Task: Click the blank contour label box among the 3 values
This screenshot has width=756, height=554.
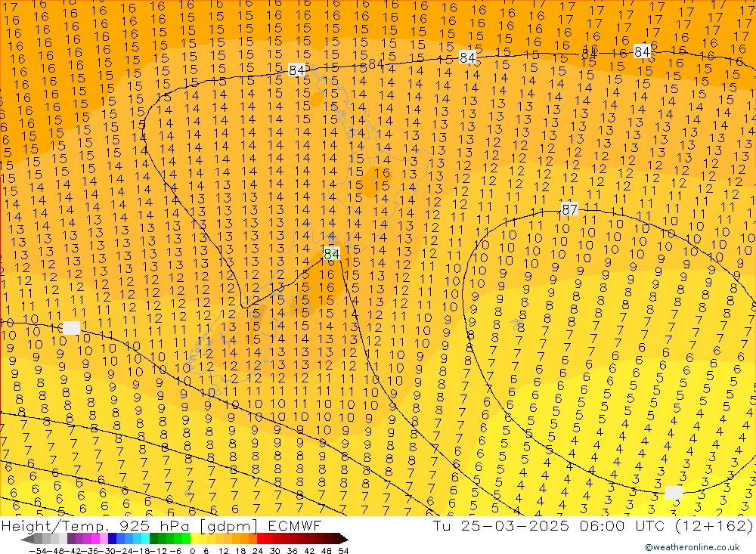Action: pyautogui.click(x=674, y=493)
